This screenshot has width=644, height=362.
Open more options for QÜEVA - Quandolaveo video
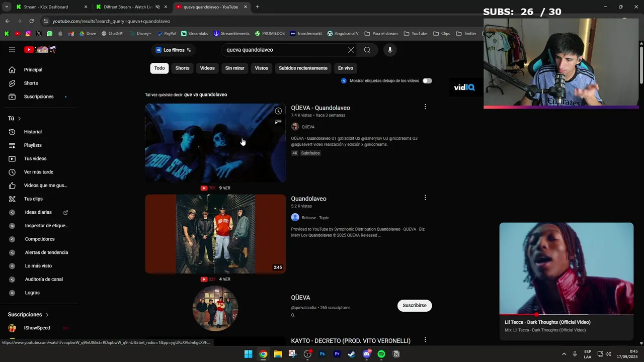point(425,107)
